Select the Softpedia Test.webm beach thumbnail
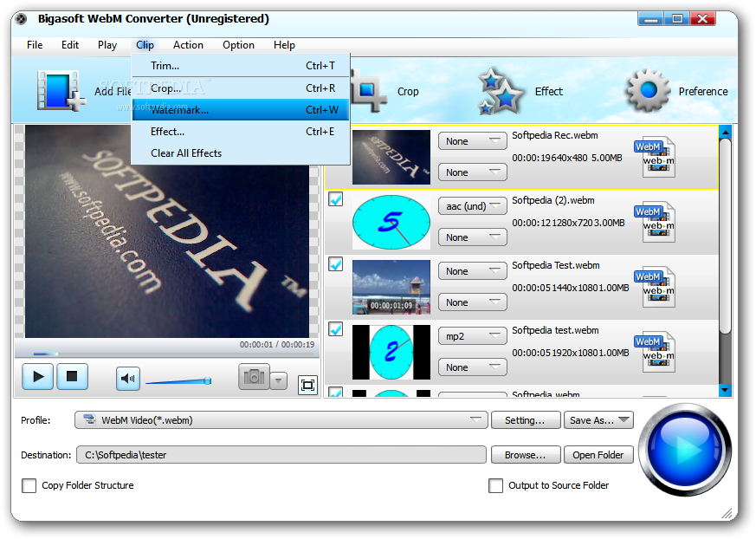This screenshot has height=539, width=756. pos(391,287)
